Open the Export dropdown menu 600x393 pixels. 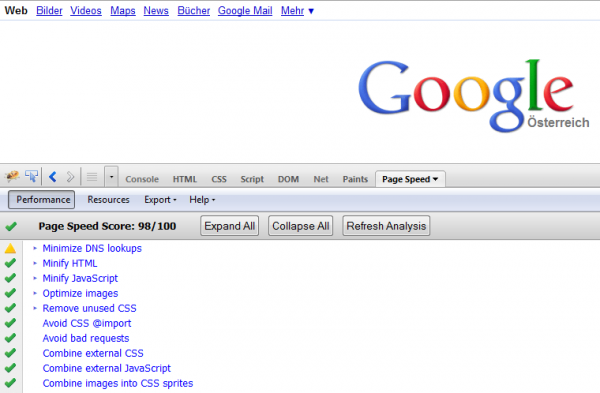(160, 200)
